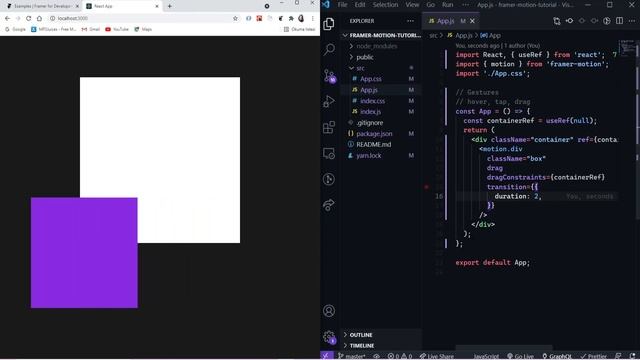
Task: Open index.js in the explorer
Action: 381,112
